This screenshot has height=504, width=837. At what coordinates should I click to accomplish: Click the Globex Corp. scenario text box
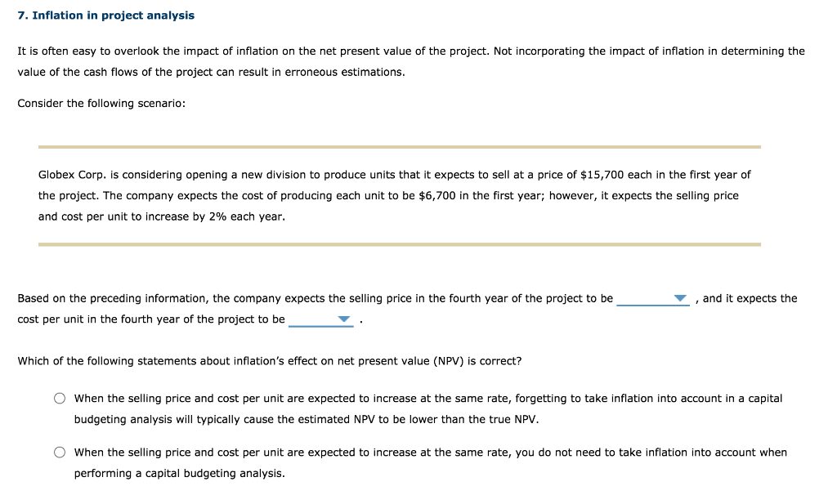point(395,195)
